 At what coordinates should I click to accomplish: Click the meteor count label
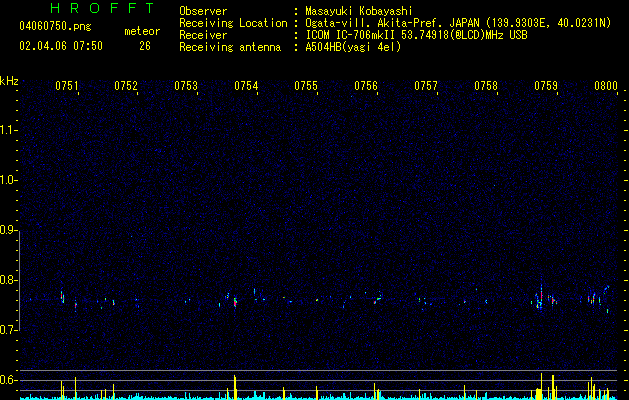(x=142, y=31)
